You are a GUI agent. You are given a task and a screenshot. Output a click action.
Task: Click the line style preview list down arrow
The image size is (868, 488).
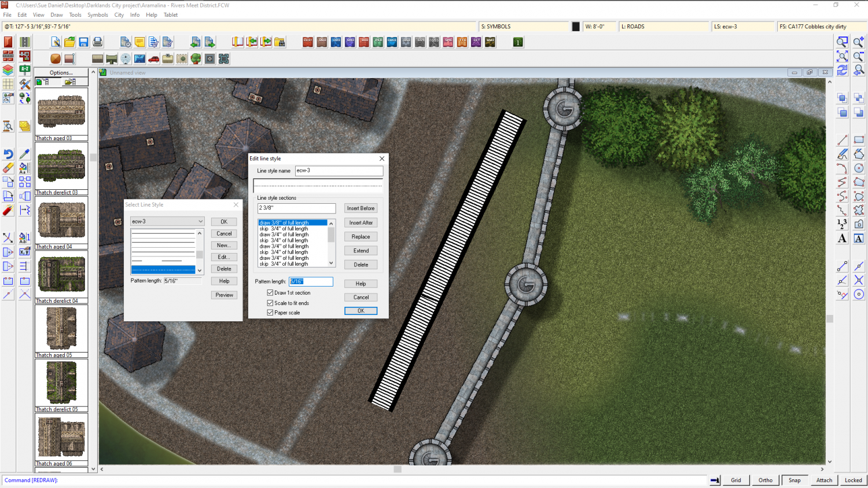(x=200, y=270)
